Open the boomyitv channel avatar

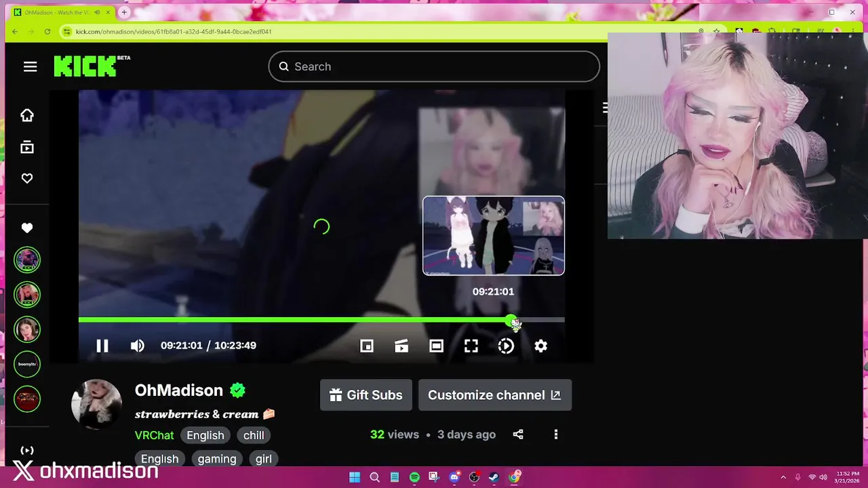click(27, 364)
